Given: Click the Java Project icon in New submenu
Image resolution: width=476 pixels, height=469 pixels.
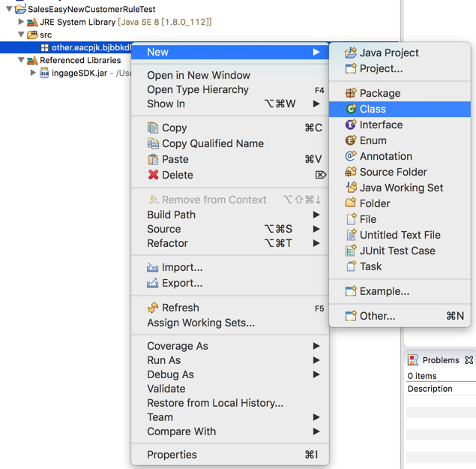Looking at the screenshot, I should click(x=351, y=53).
